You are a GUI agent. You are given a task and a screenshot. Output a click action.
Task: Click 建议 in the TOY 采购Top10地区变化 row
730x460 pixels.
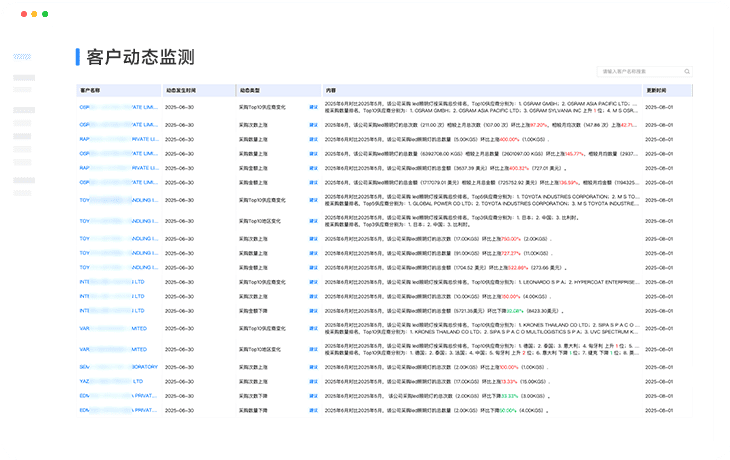point(314,221)
